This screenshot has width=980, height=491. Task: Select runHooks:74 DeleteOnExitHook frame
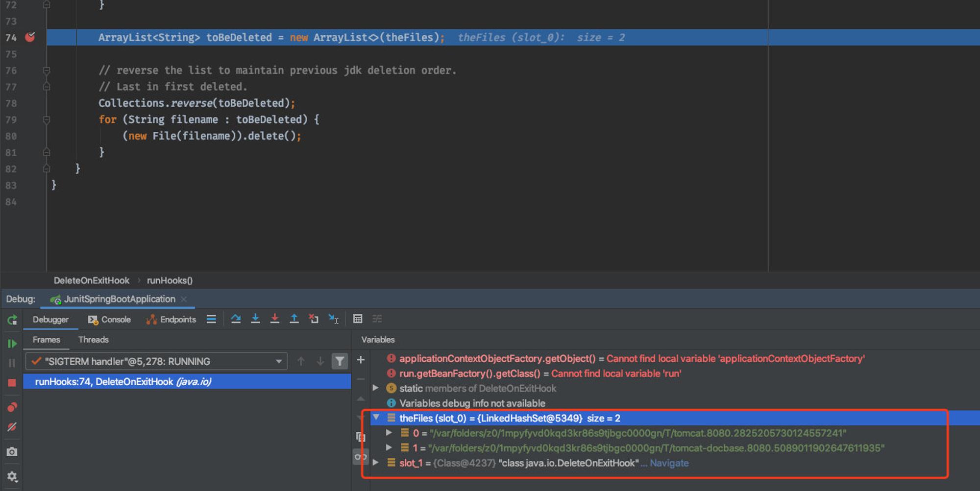tap(187, 382)
